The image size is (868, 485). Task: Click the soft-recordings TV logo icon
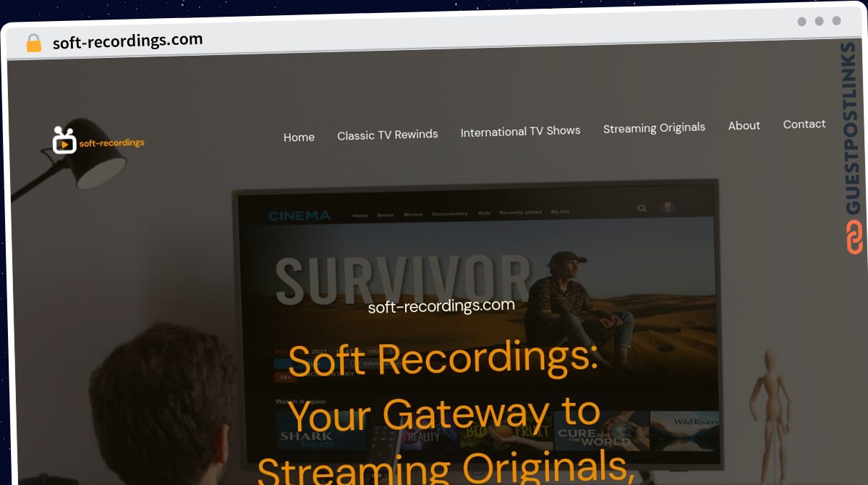pyautogui.click(x=64, y=140)
